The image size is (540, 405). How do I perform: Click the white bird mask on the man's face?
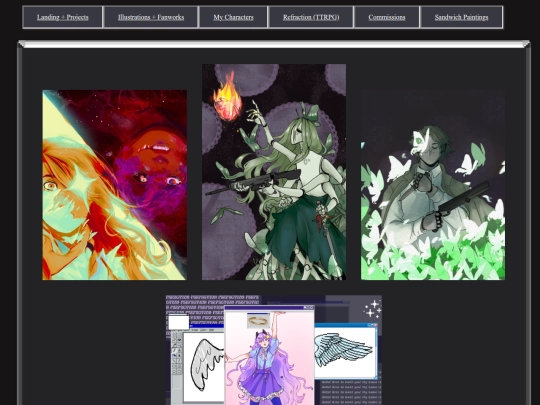click(420, 141)
